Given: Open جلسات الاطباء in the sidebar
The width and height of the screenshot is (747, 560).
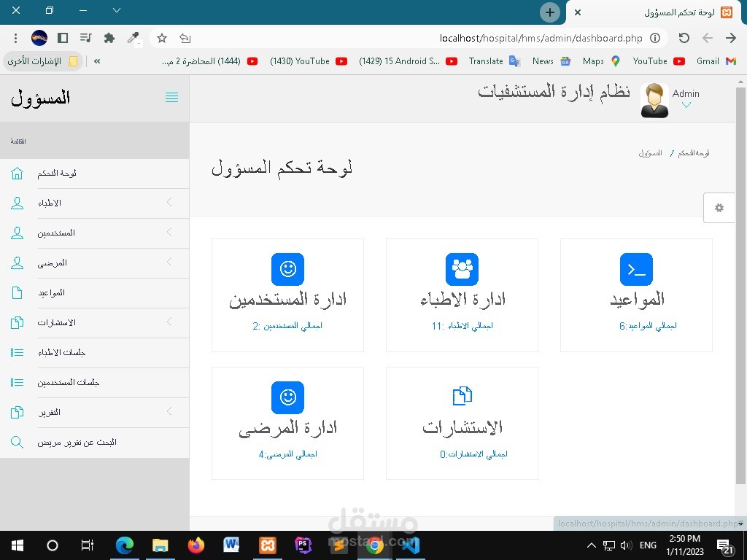Looking at the screenshot, I should pos(94,352).
